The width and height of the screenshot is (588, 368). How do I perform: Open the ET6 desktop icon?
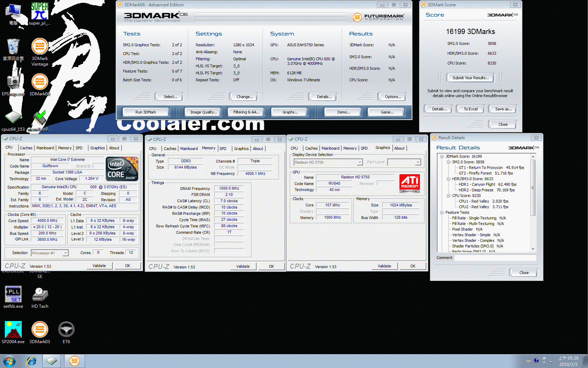point(66,332)
